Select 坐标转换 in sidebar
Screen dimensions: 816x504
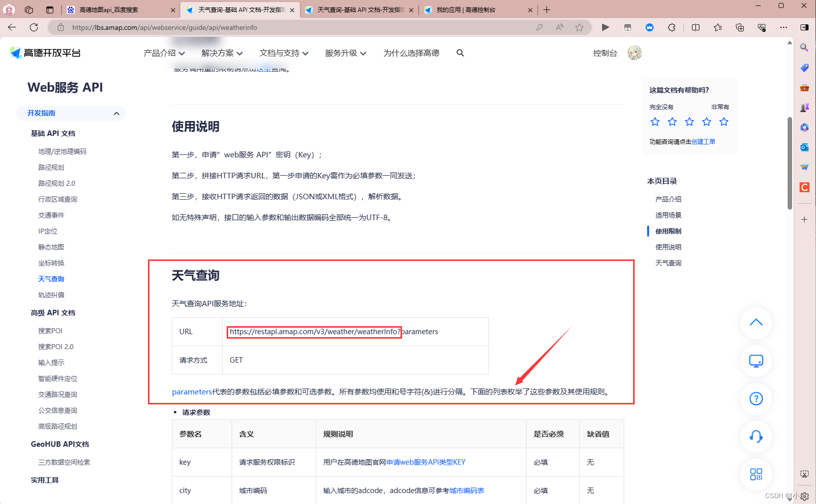(51, 263)
